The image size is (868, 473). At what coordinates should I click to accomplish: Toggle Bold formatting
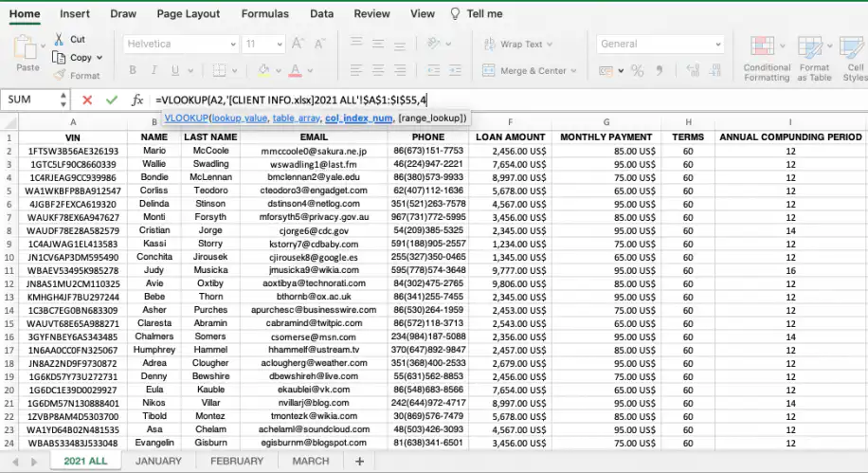pos(133,70)
